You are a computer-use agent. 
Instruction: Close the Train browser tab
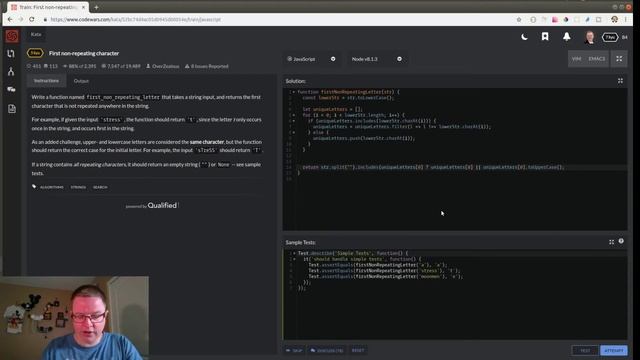[84, 7]
